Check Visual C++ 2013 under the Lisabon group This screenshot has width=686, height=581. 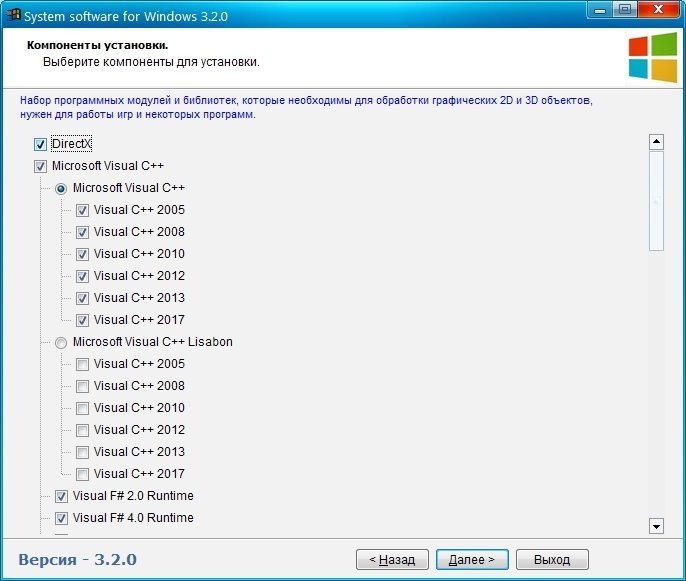point(82,452)
